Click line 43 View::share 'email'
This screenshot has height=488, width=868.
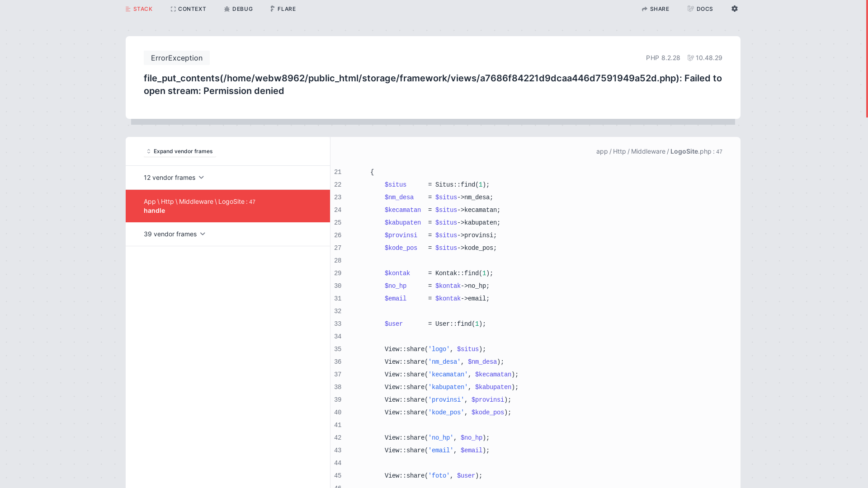(437, 450)
